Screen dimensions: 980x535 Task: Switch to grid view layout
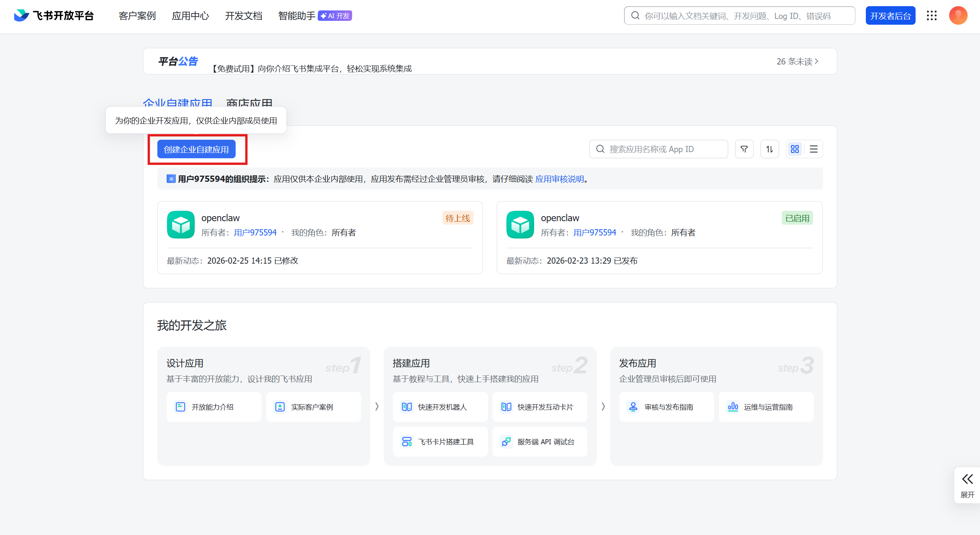point(795,149)
